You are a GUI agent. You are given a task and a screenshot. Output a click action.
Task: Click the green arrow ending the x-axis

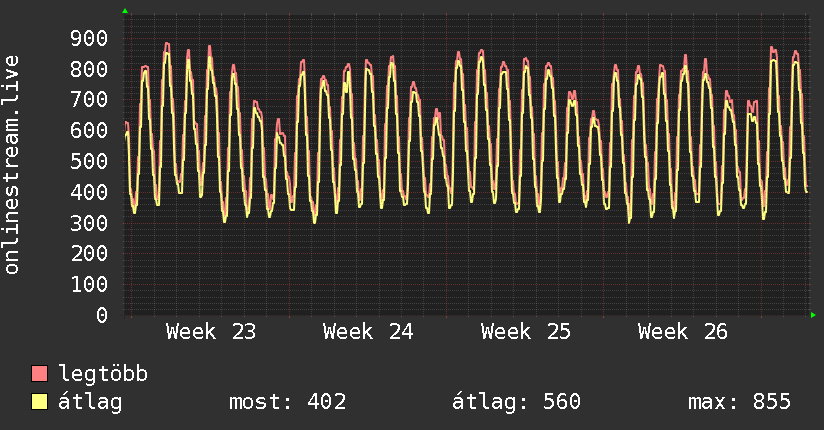pos(813,315)
